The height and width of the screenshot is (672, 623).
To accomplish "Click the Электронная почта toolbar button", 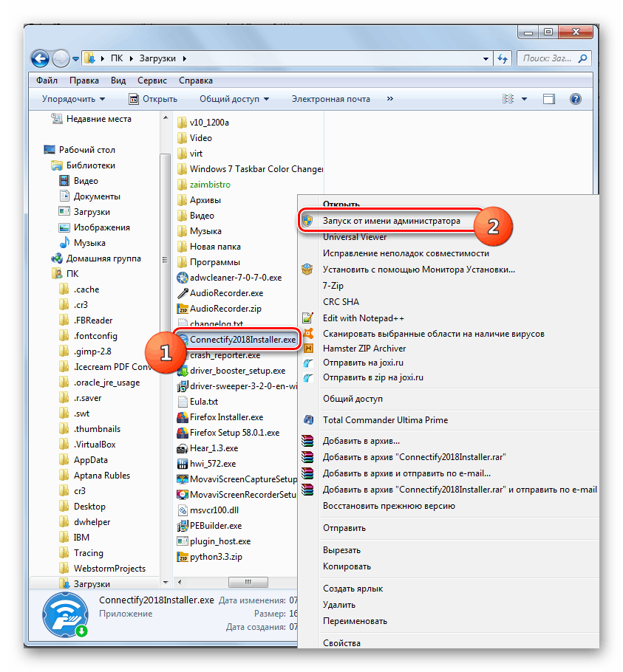I will pyautogui.click(x=330, y=99).
